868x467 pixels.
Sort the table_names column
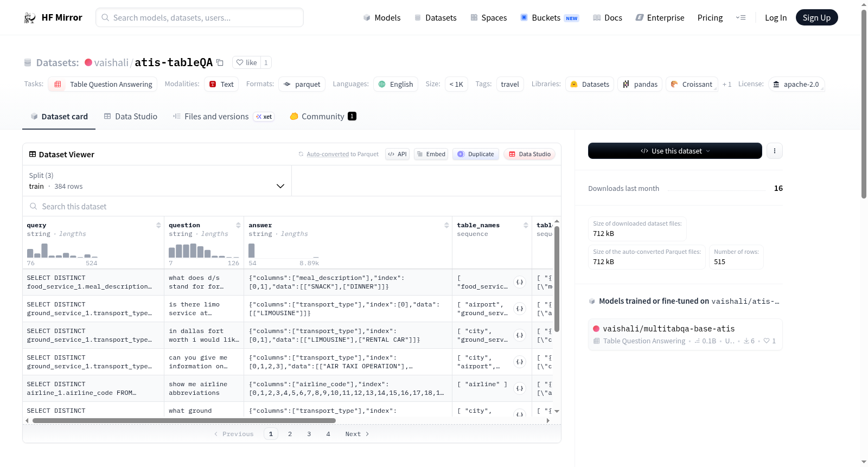(x=526, y=225)
